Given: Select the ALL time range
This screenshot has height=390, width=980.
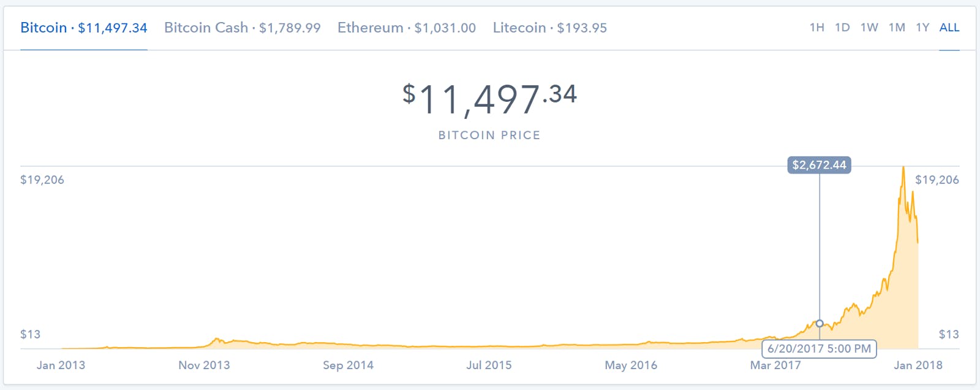Looking at the screenshot, I should tap(949, 27).
